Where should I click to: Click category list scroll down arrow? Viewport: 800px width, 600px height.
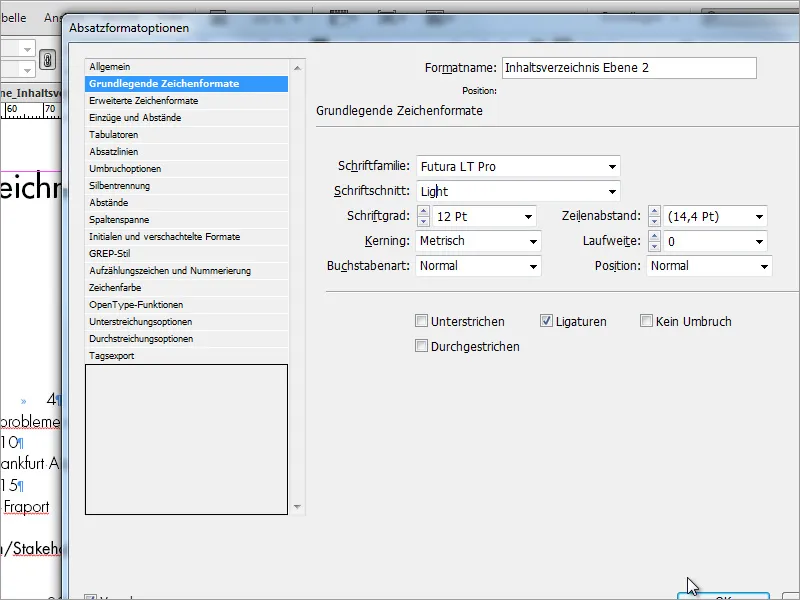coord(297,507)
